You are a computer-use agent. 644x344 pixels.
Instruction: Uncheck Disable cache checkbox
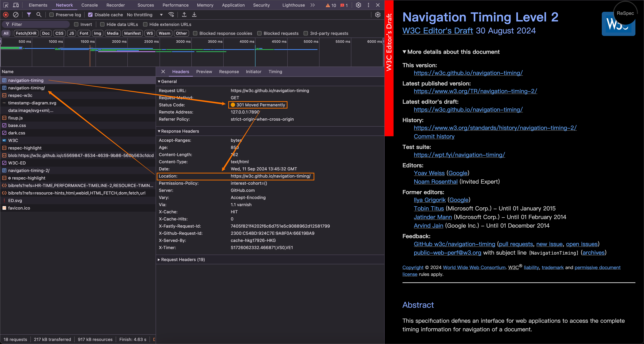pos(91,15)
